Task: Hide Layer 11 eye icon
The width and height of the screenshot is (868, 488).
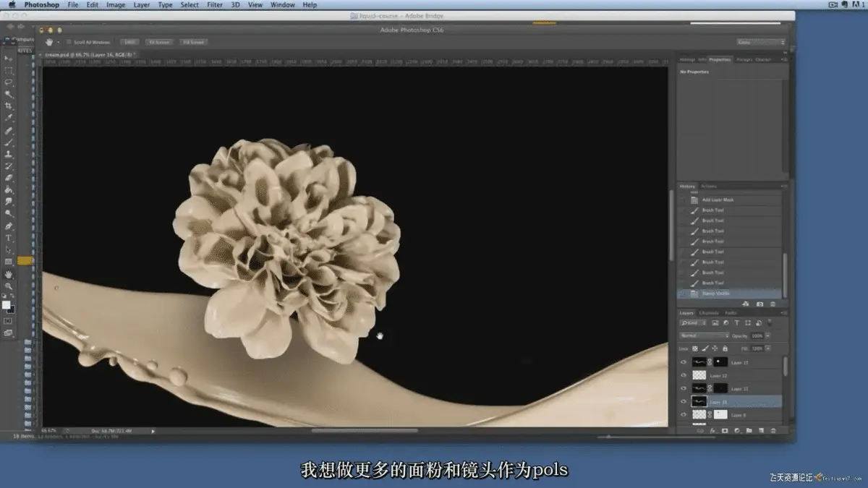Action: 684,388
